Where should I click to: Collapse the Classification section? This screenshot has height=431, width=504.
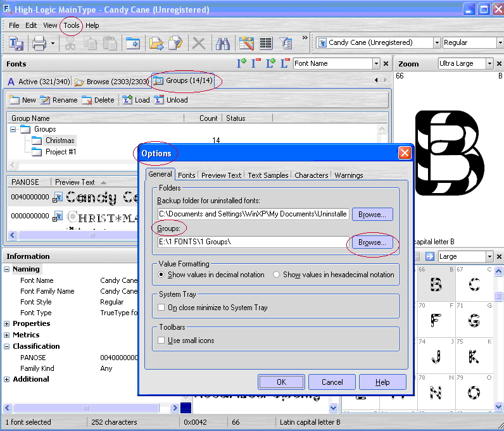7,346
